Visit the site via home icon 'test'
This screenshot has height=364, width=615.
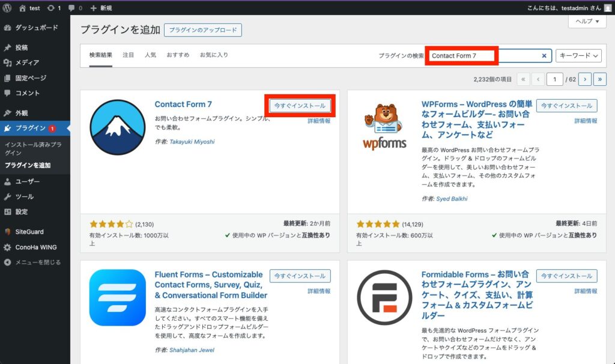[x=29, y=8]
